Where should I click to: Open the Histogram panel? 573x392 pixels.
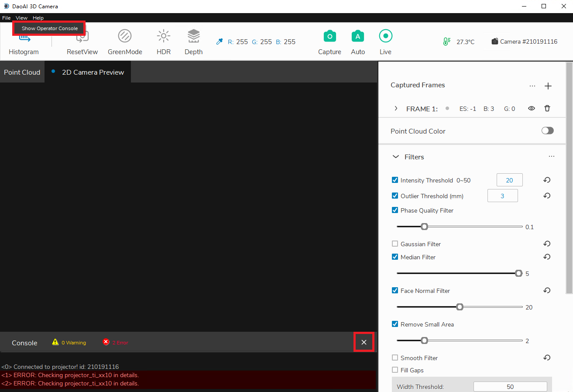(24, 41)
